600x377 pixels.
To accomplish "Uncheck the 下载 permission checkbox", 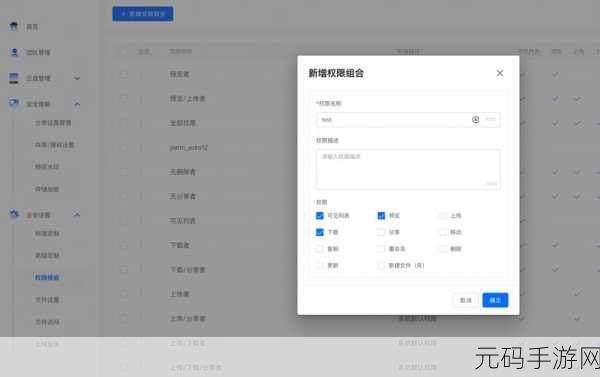I will tap(320, 232).
